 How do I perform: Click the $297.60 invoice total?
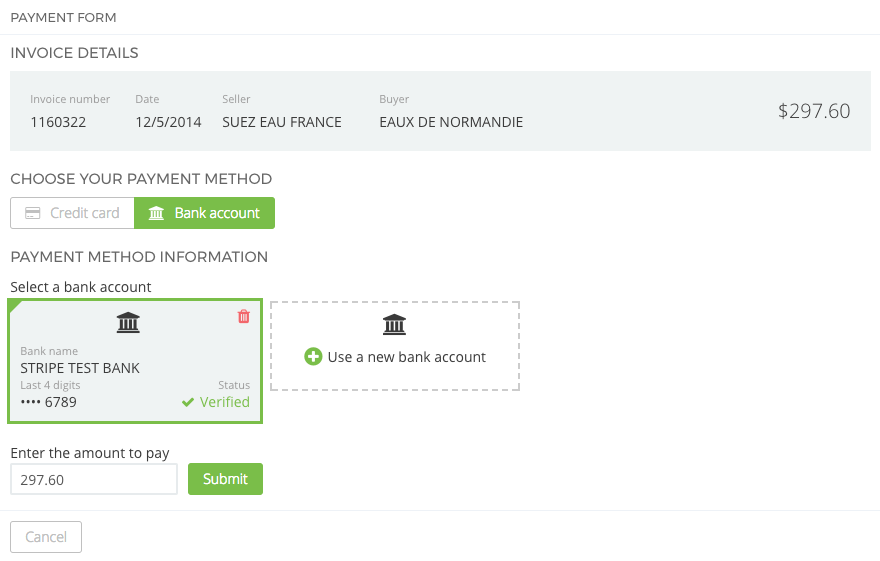(814, 111)
